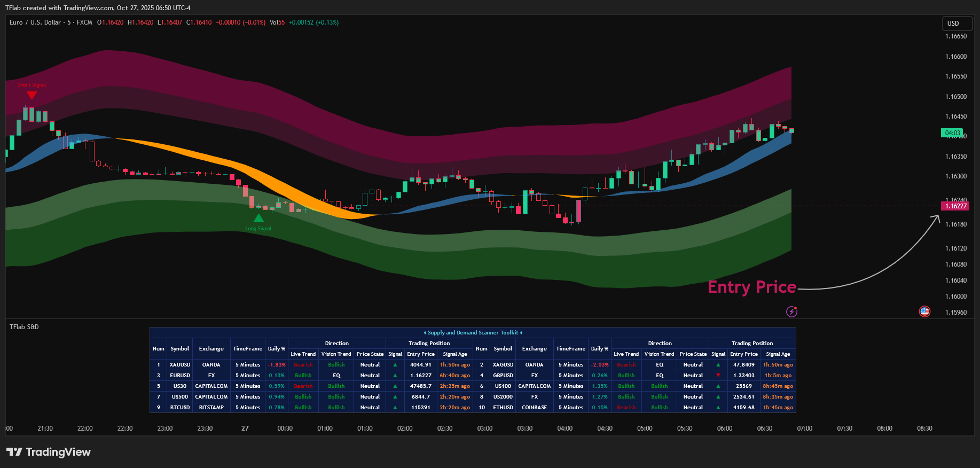
Task: Click the green signal arrow in XAUUSD row
Action: click(395, 365)
